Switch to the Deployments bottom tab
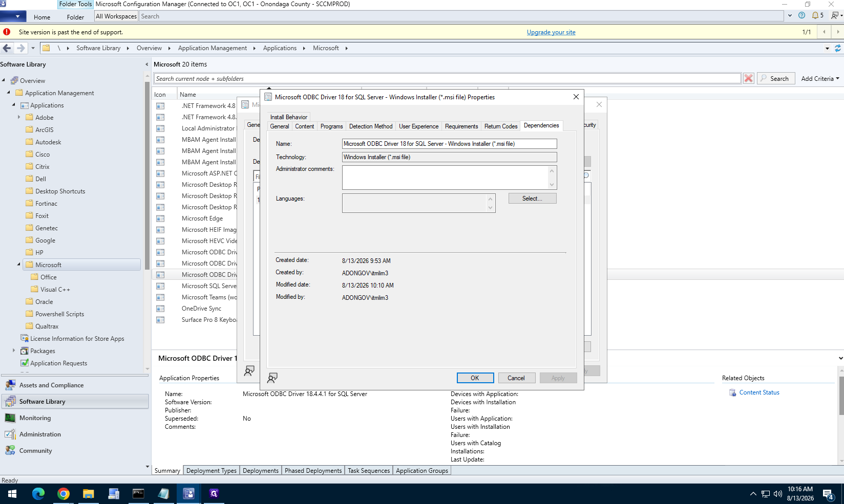Image resolution: width=844 pixels, height=504 pixels. click(261, 471)
